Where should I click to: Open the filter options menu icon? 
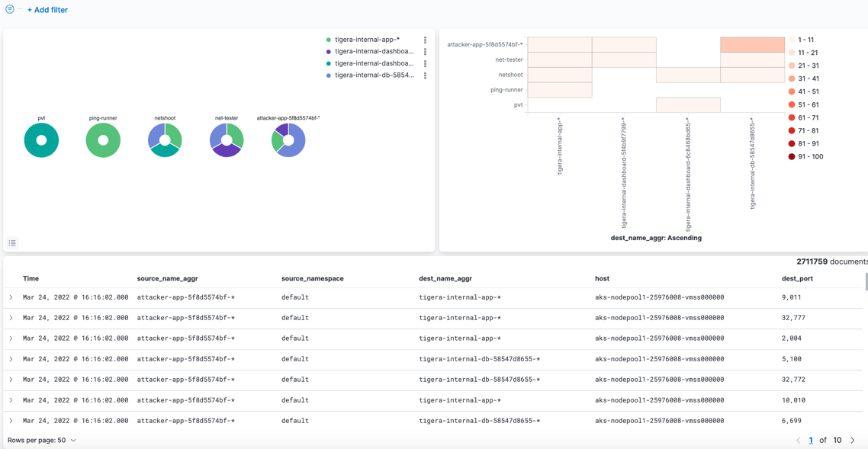coord(10,9)
